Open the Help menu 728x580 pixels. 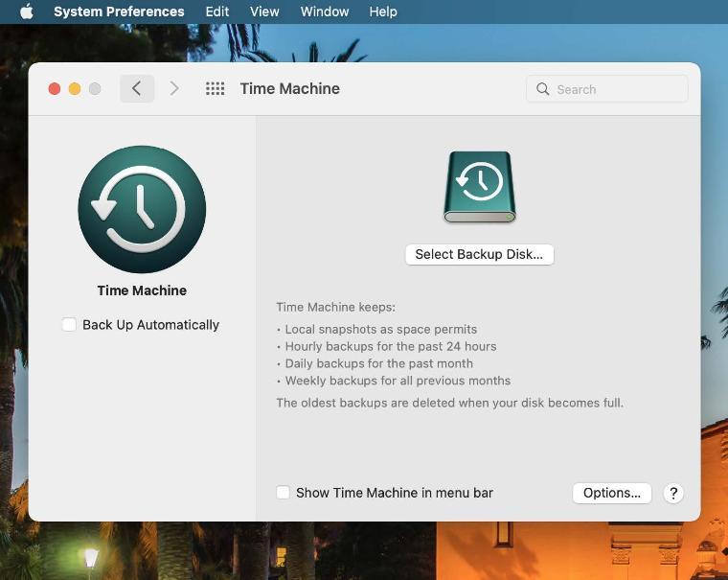click(x=383, y=12)
